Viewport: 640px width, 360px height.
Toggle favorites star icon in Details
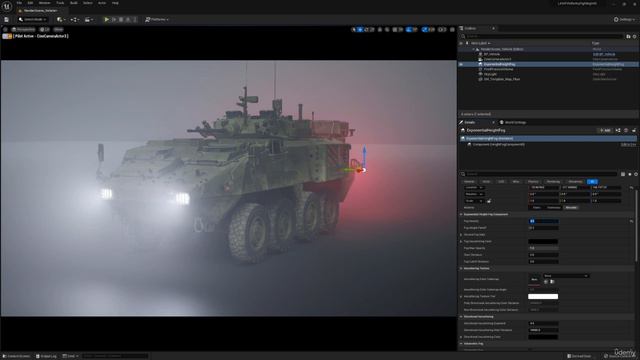[x=629, y=174]
